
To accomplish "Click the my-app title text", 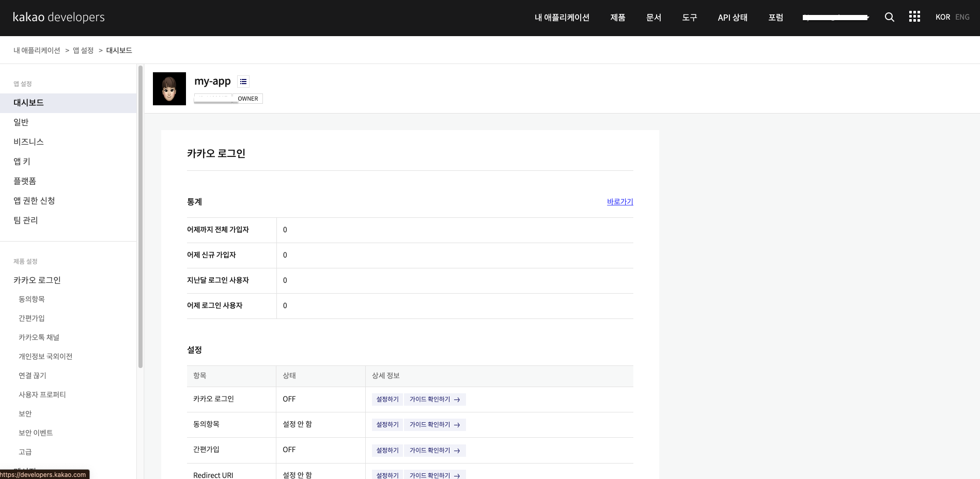I will point(212,81).
